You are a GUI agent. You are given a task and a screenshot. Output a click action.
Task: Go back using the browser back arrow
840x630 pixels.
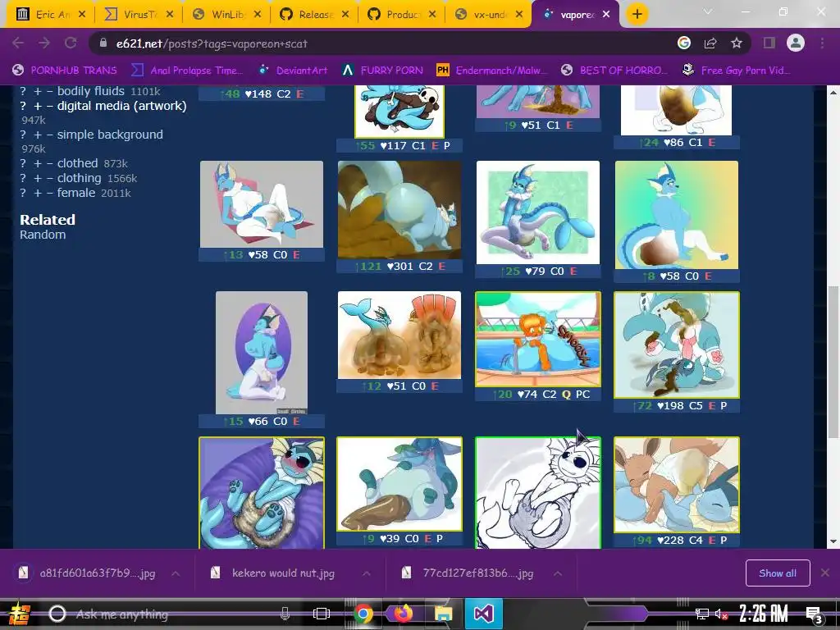(18, 43)
